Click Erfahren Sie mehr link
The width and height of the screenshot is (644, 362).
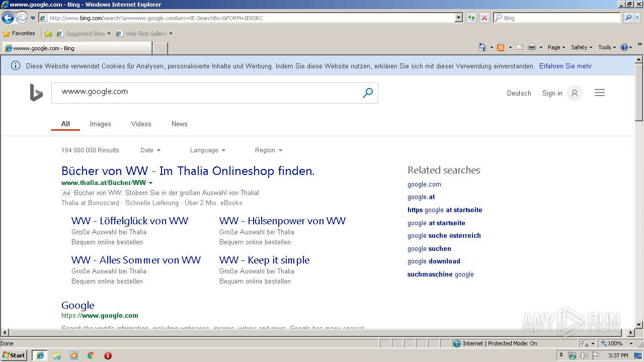pyautogui.click(x=566, y=66)
